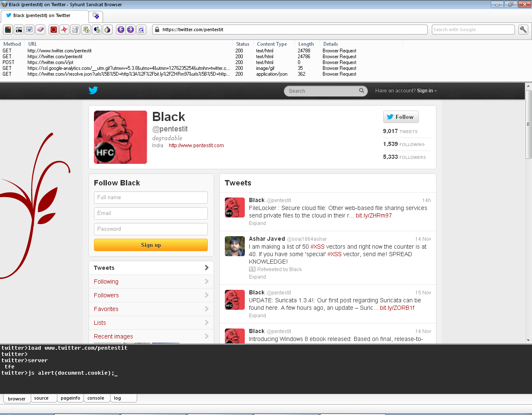Open the 1,539 Following count

point(404,144)
